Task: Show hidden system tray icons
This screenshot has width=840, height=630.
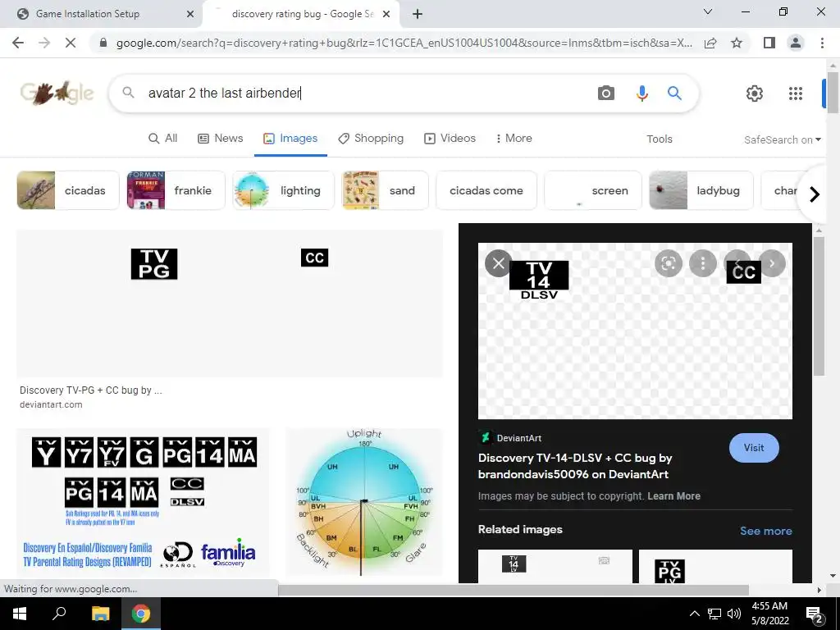Action: [x=694, y=614]
